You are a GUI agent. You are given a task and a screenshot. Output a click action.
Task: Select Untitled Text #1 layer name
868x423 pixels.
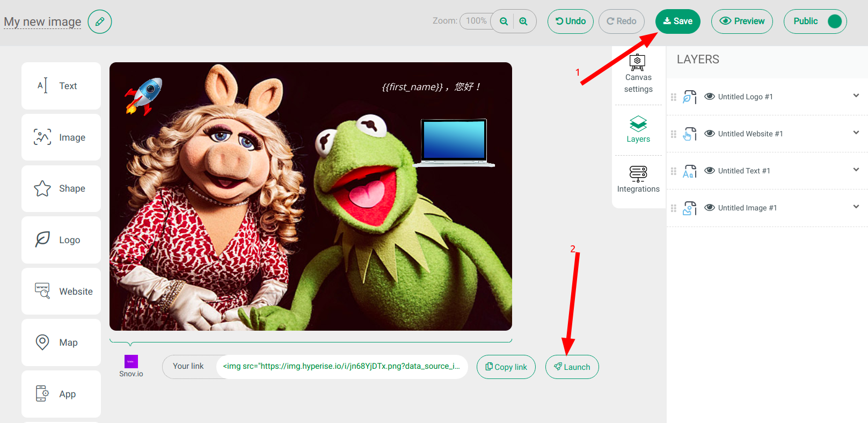(744, 171)
